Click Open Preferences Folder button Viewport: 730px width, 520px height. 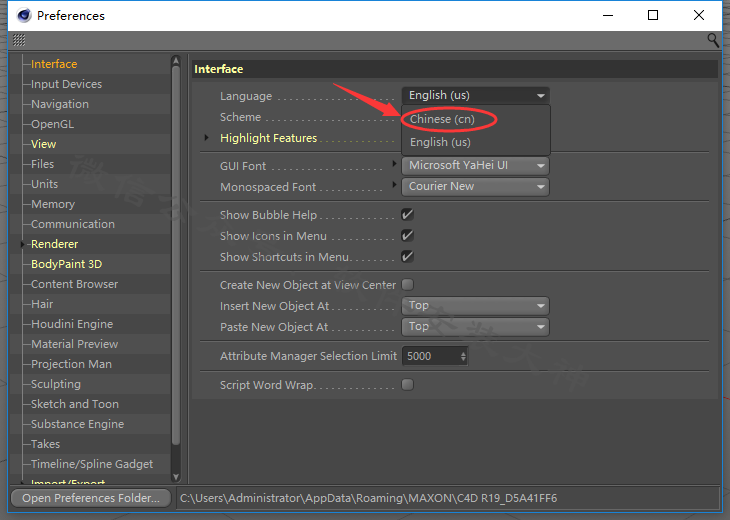(x=91, y=498)
